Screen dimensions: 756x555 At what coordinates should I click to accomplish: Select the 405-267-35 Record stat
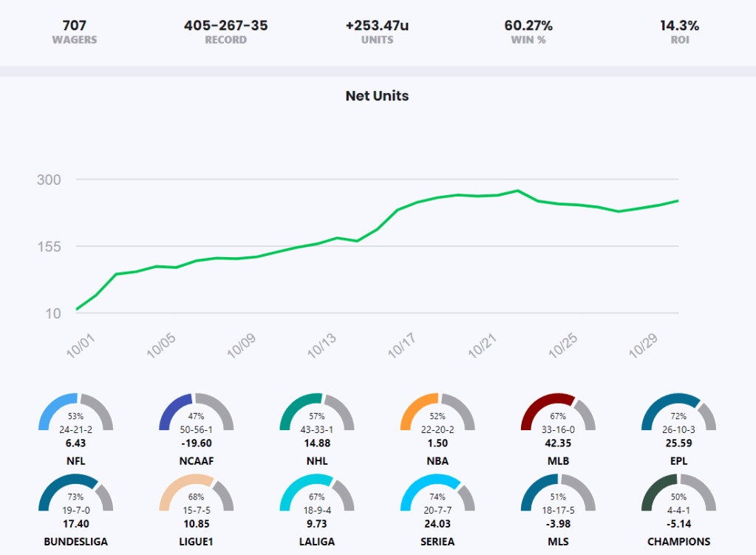[226, 26]
